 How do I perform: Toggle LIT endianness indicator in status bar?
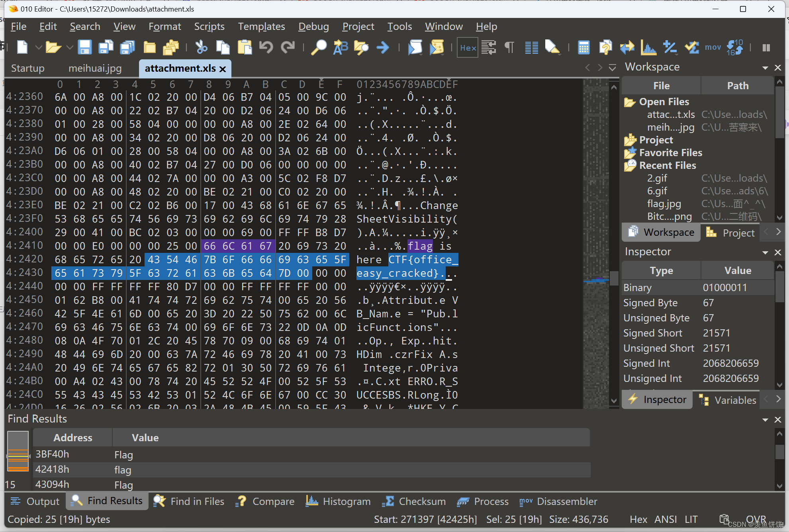point(691,519)
